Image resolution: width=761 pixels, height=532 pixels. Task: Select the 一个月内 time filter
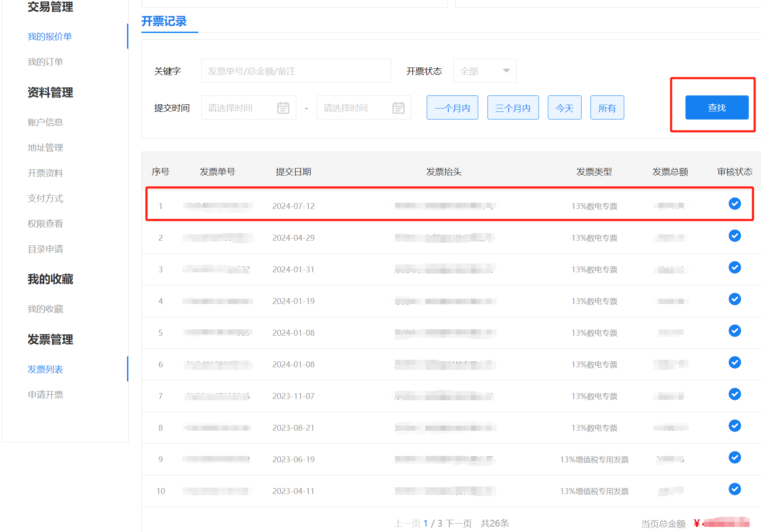tap(452, 108)
